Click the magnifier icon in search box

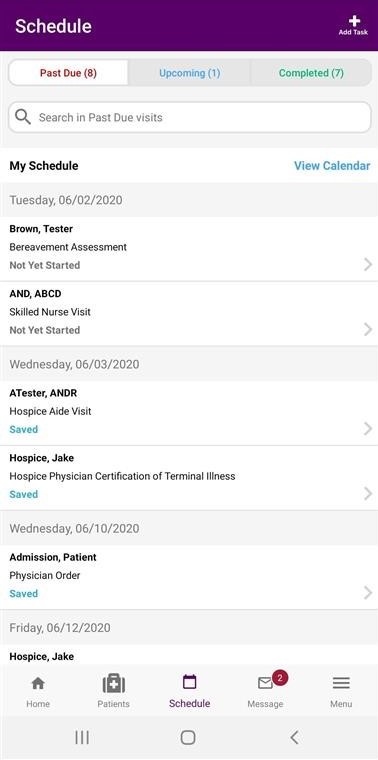click(x=23, y=117)
